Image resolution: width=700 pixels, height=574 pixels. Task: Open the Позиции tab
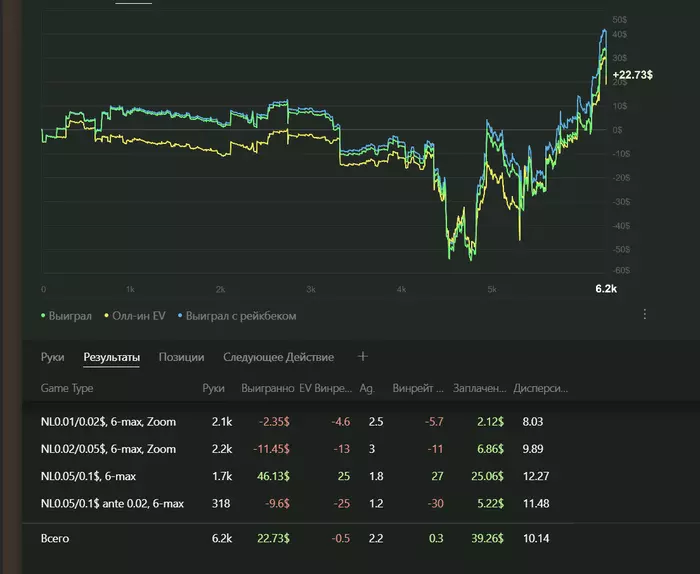pyautogui.click(x=181, y=357)
